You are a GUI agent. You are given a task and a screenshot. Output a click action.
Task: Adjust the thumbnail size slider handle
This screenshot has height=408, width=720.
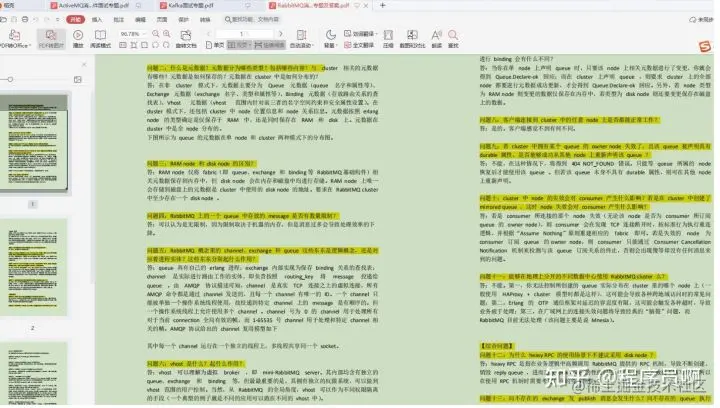[x=10, y=79]
